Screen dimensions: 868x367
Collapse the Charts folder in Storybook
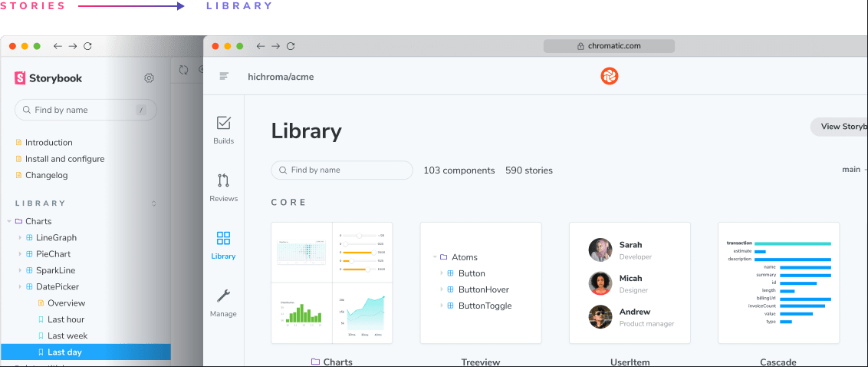(9, 221)
